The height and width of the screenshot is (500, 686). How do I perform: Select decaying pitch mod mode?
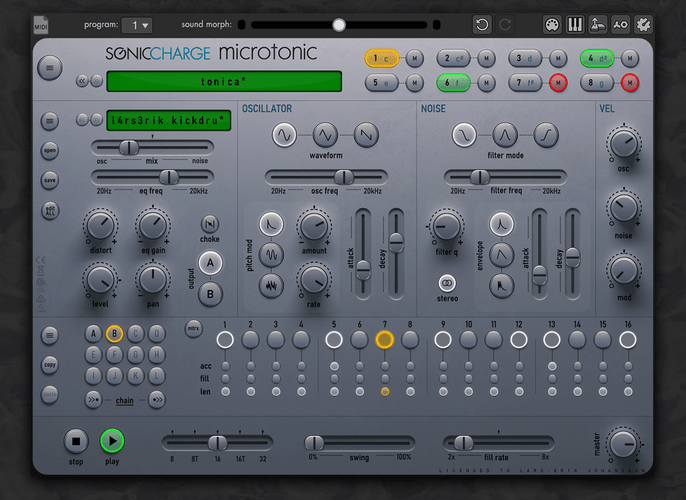(271, 224)
